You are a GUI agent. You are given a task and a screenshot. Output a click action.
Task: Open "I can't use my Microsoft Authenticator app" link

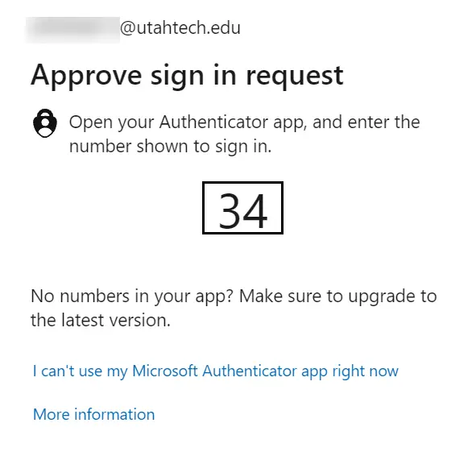pyautogui.click(x=216, y=371)
